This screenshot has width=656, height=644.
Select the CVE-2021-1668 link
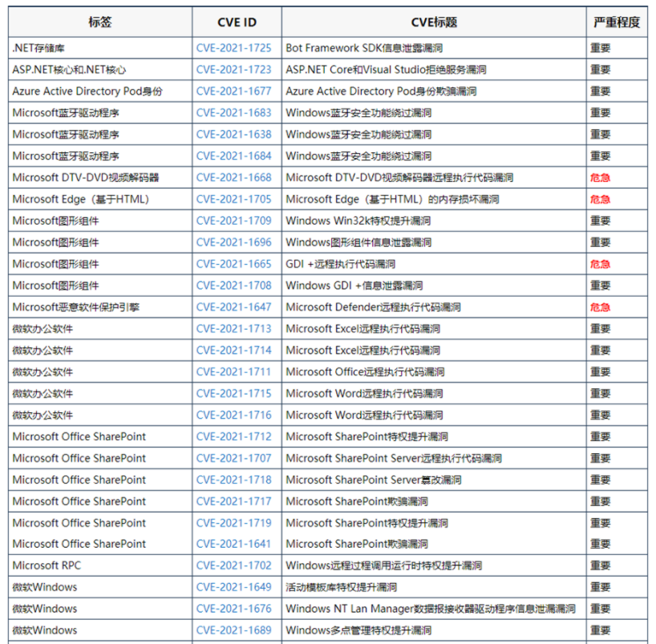[233, 177]
